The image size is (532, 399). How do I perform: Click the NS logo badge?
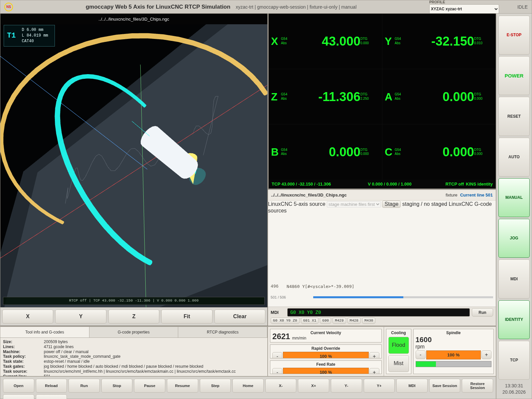[x=9, y=7]
